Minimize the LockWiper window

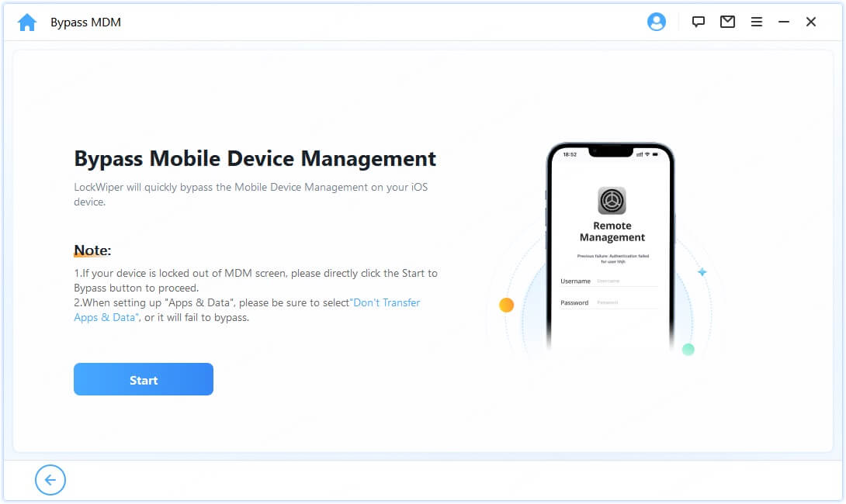tap(783, 22)
